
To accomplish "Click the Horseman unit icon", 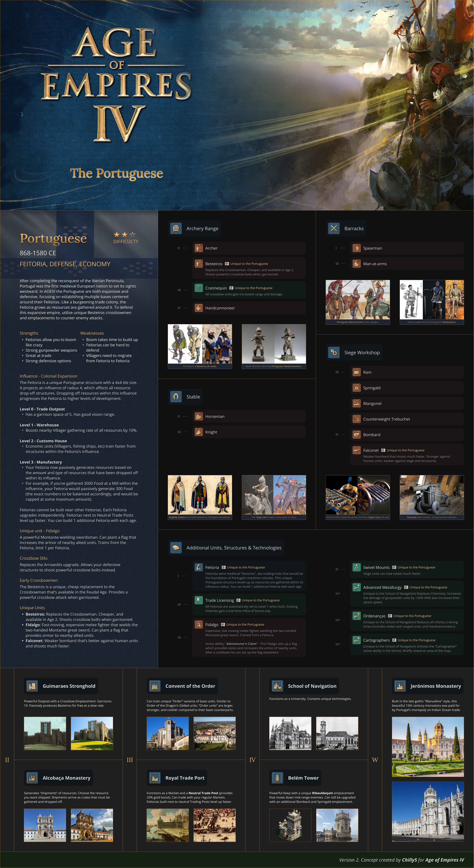I will pyautogui.click(x=199, y=417).
